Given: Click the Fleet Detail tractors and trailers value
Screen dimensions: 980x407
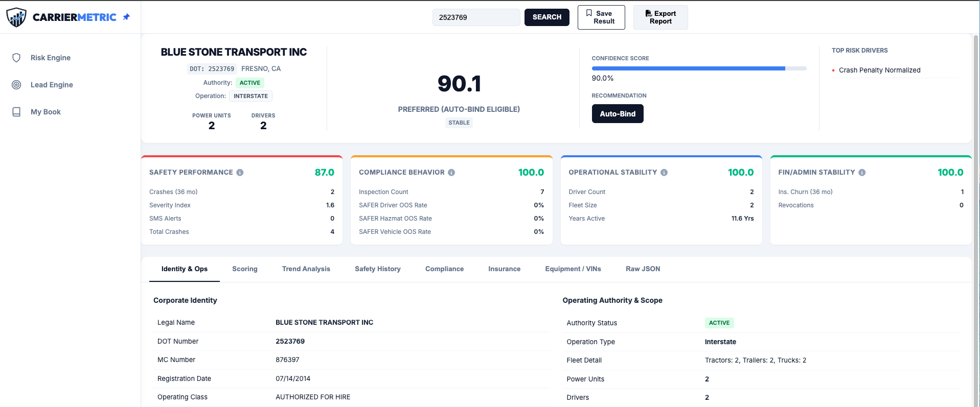Looking at the screenshot, I should click(756, 361).
